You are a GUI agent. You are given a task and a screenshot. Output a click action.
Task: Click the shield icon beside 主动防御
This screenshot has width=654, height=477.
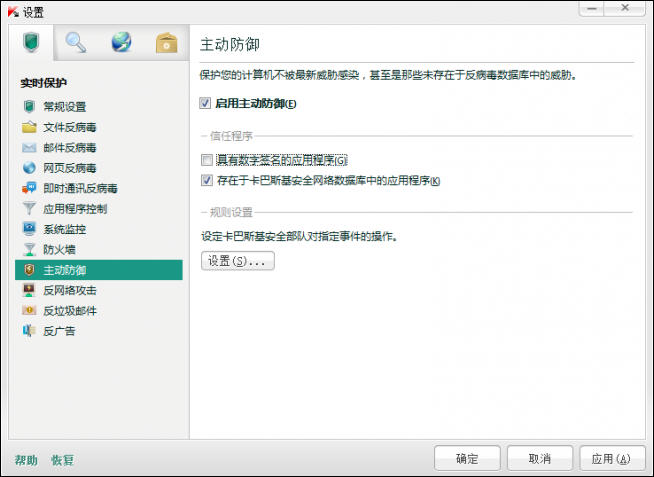coord(29,270)
